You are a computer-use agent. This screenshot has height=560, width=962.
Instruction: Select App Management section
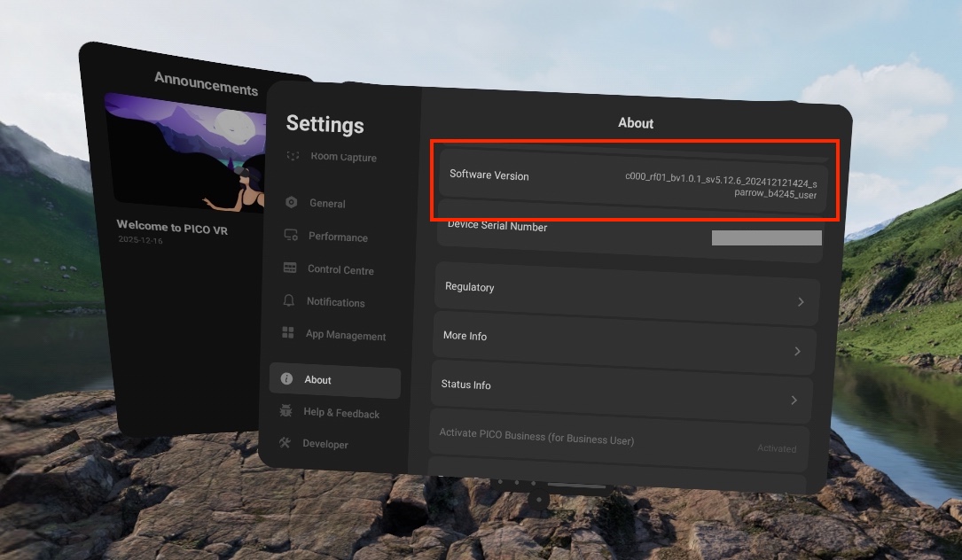pos(346,336)
